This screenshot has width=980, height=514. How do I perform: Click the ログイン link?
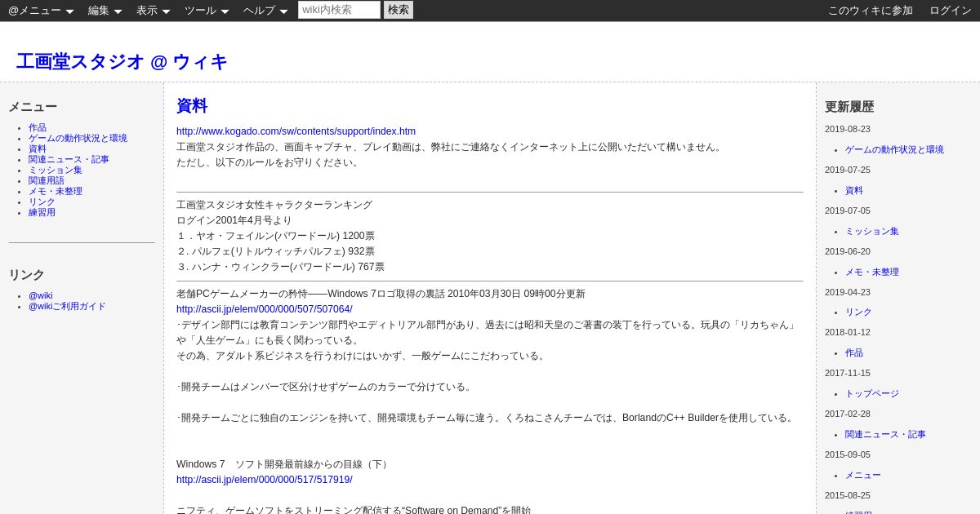point(951,11)
